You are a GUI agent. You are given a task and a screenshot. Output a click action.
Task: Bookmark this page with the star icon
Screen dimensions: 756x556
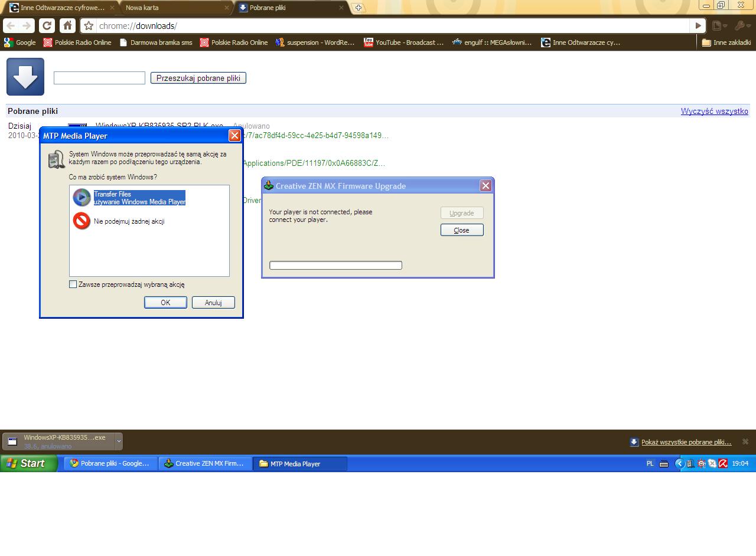pos(89,26)
